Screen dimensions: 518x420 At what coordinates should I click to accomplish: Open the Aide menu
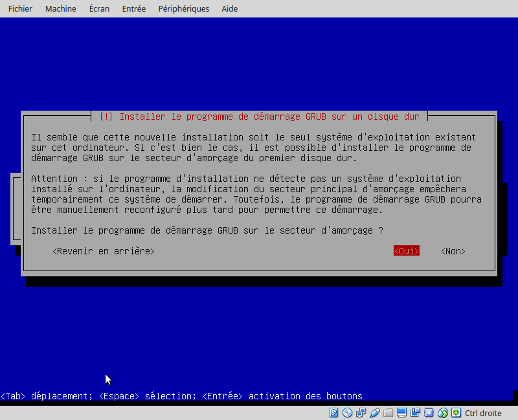[x=230, y=8]
